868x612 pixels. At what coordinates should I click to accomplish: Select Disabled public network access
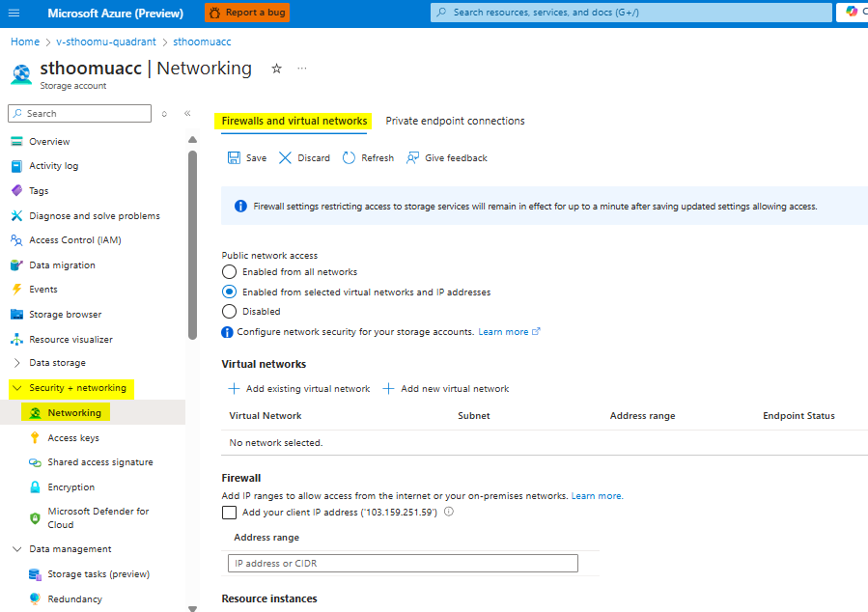(229, 312)
